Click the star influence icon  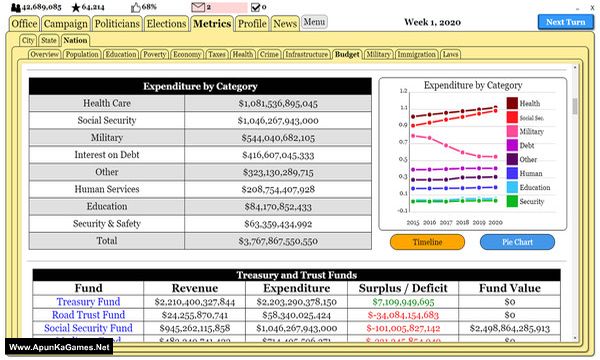(x=76, y=7)
